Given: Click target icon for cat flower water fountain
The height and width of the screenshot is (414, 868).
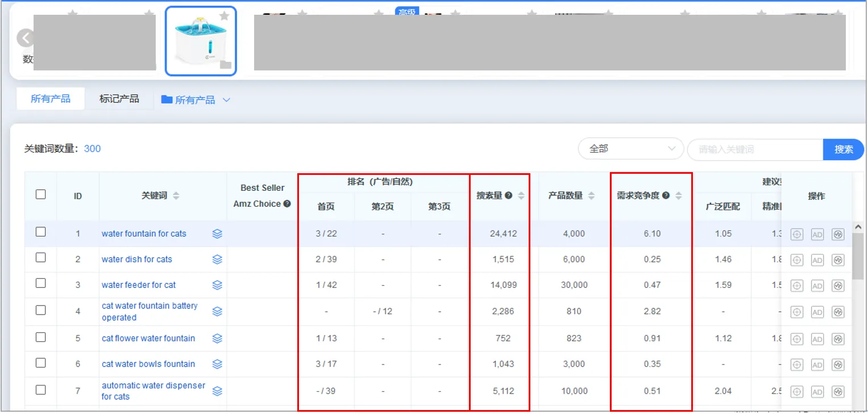Looking at the screenshot, I should [x=797, y=338].
